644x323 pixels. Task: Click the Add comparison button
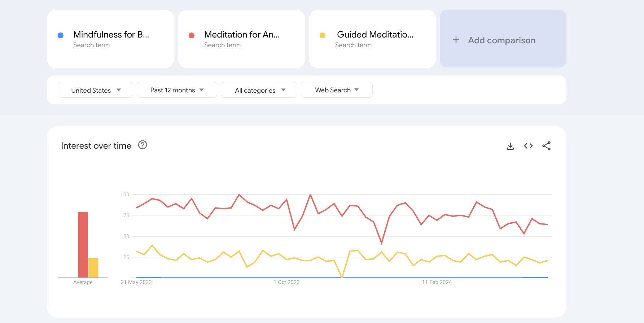point(502,40)
